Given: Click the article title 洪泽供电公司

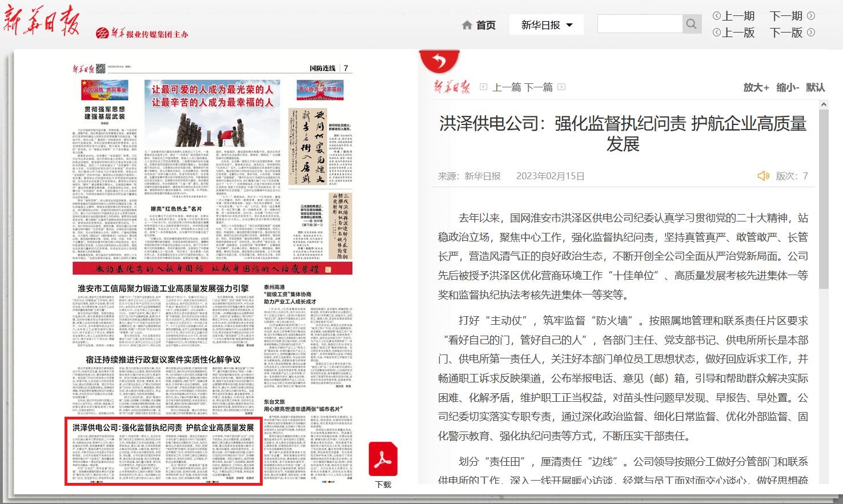Looking at the screenshot, I should click(623, 134).
